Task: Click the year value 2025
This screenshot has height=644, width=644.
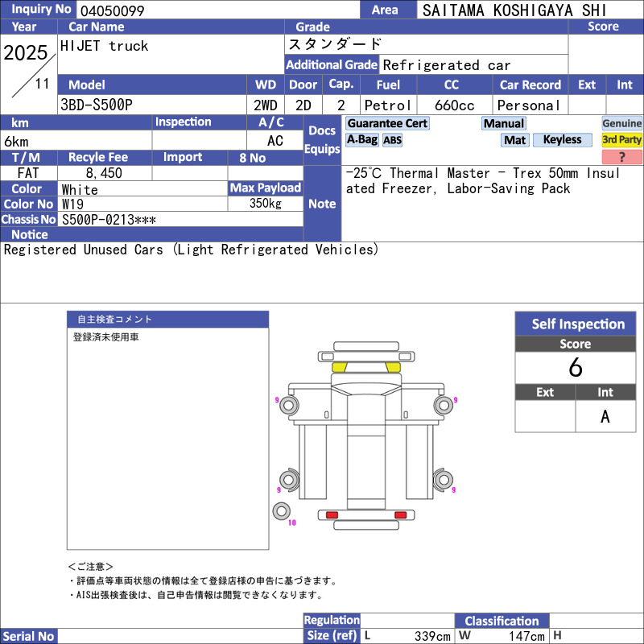Action: click(x=26, y=52)
